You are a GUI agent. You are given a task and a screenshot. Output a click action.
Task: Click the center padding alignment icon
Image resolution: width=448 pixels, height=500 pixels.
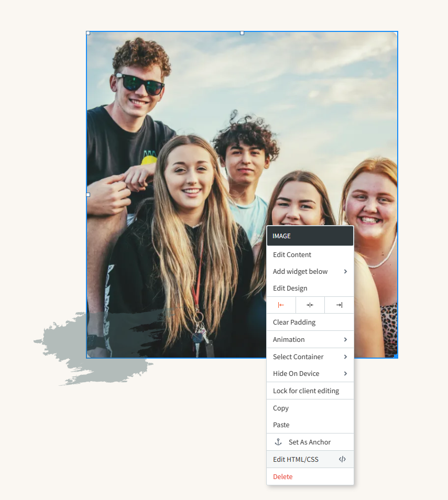point(310,305)
